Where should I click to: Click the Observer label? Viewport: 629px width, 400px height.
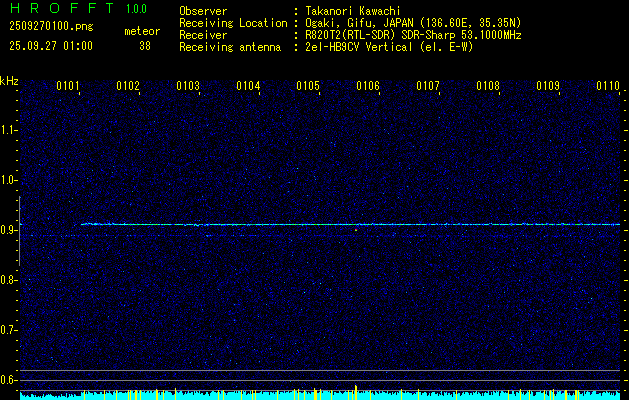coord(203,11)
